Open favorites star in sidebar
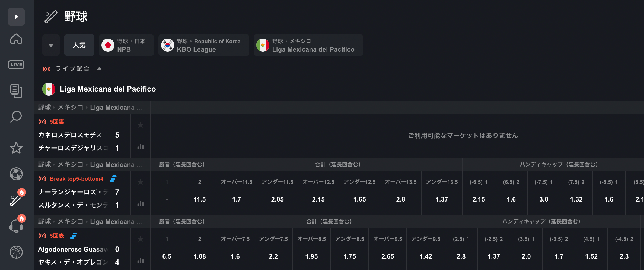 point(16,148)
